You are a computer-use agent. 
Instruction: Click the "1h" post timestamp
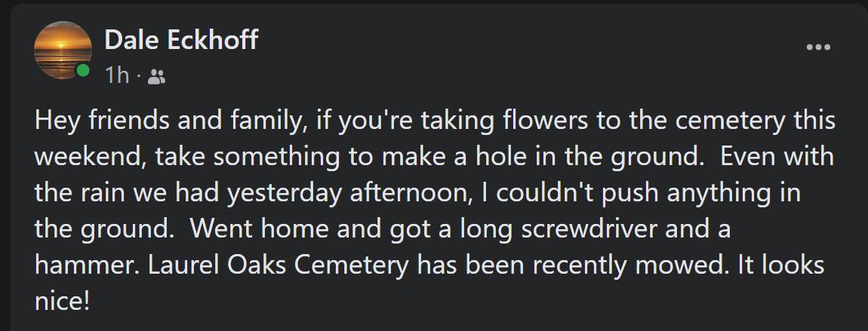pyautogui.click(x=117, y=75)
